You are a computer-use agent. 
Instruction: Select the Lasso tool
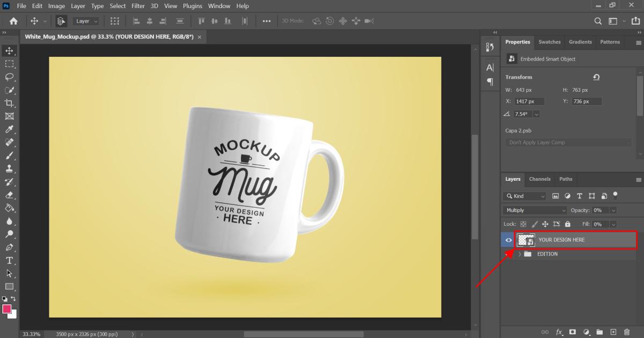click(9, 77)
